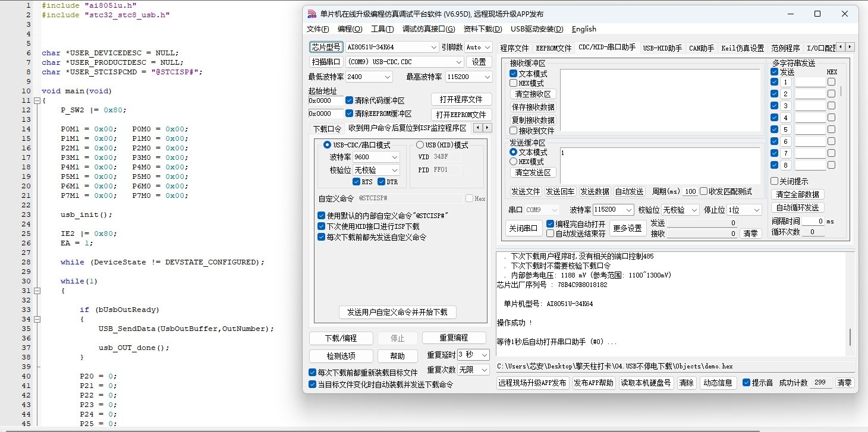Open the 调试仿真接口(G) menu
This screenshot has width=868, height=432.
coord(429,29)
